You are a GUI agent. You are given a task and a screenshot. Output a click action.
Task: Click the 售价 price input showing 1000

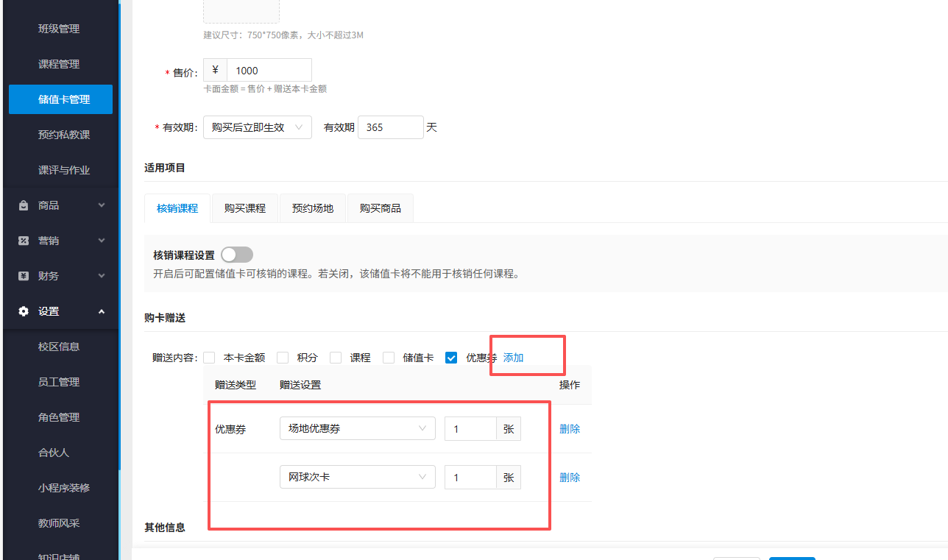click(269, 69)
